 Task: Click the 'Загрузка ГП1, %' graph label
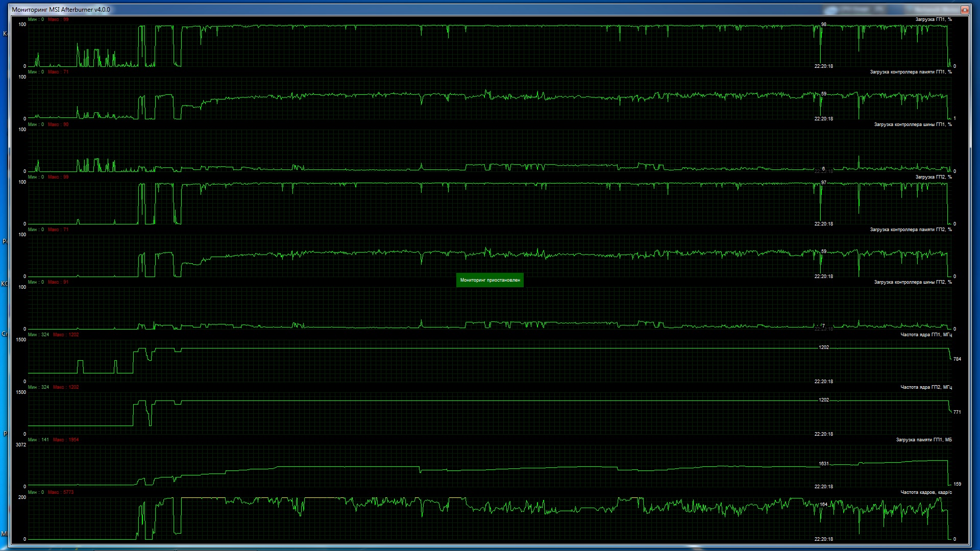(933, 19)
